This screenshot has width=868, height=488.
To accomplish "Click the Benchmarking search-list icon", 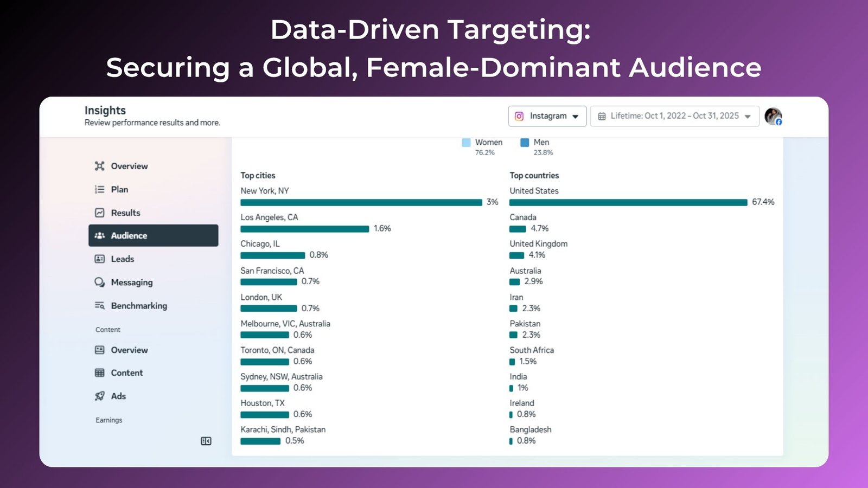I will 100,306.
